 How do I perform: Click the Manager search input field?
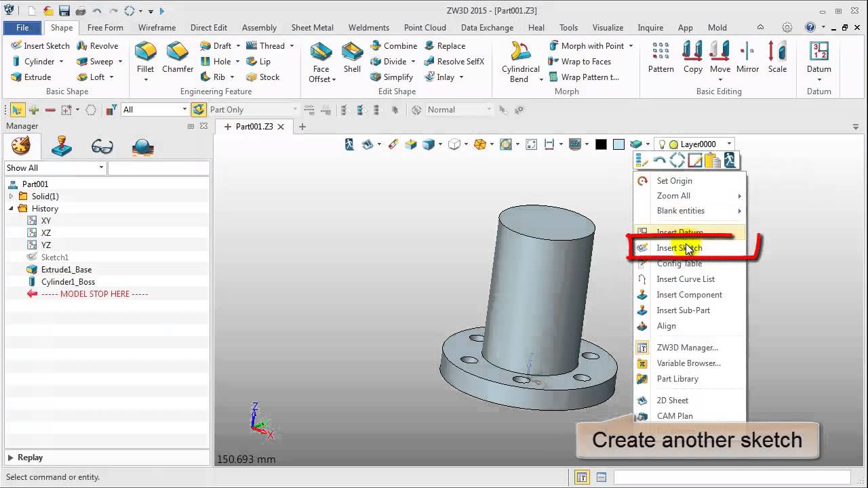pyautogui.click(x=159, y=167)
